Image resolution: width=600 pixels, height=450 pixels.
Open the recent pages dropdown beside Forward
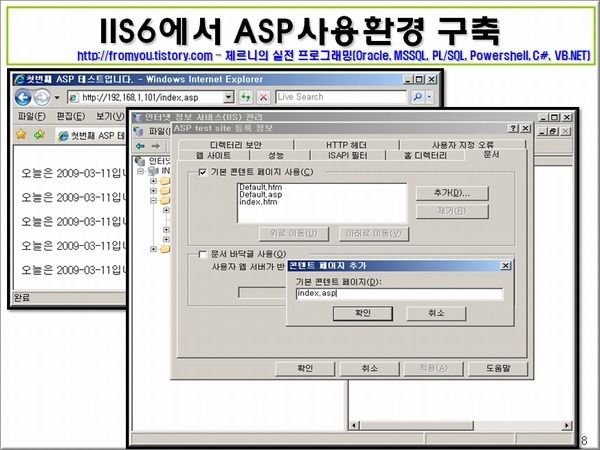[x=57, y=98]
